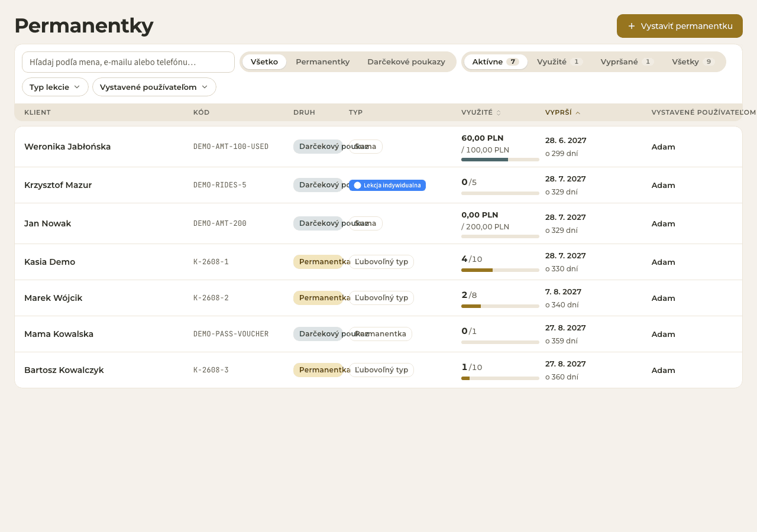Screen dimensions: 757x532
Task: Click "o 330 dní" remaining days text
Action: (x=562, y=269)
